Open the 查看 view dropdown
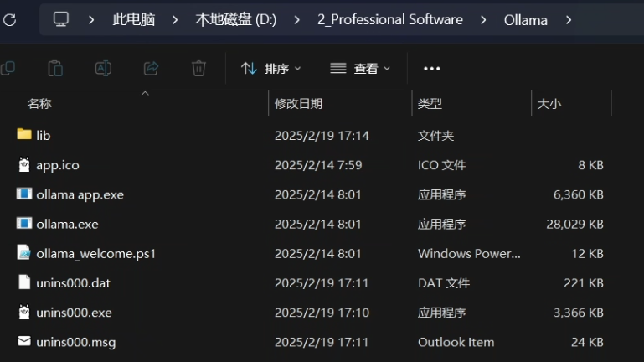Viewport: 644px width, 362px height. click(x=360, y=68)
